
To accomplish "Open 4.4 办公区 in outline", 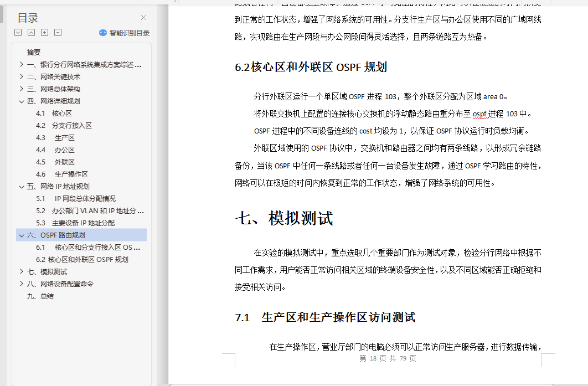I will tap(55, 150).
